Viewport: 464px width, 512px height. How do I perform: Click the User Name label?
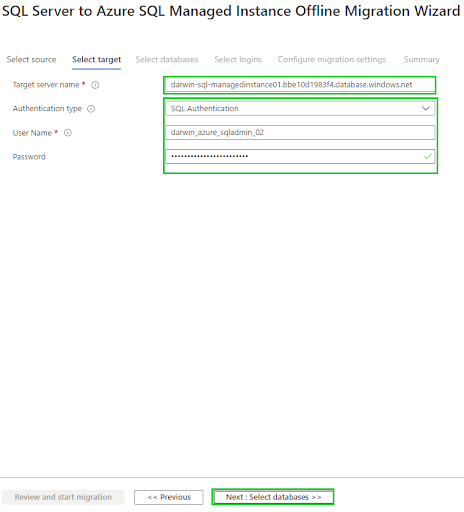[32, 133]
